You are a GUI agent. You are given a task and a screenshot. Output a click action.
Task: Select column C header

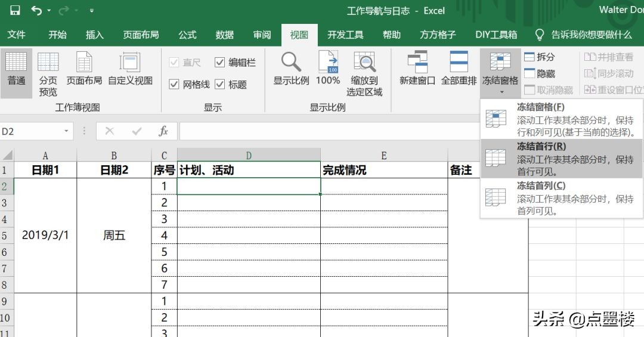[x=165, y=155]
